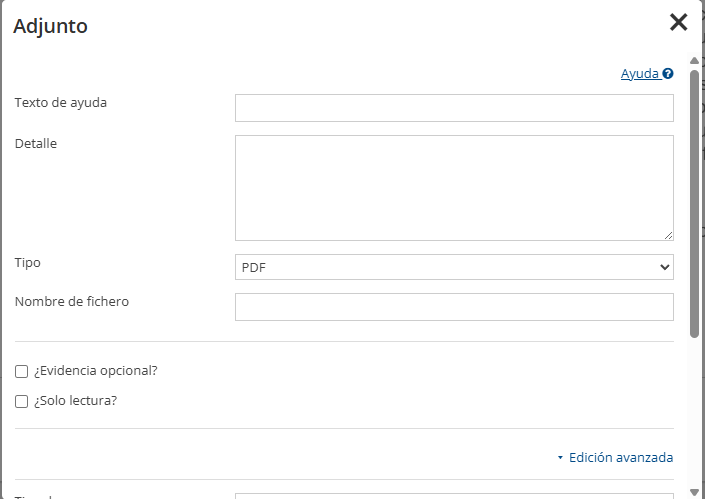Click the chevron arrow of the Tipo select

click(x=665, y=267)
